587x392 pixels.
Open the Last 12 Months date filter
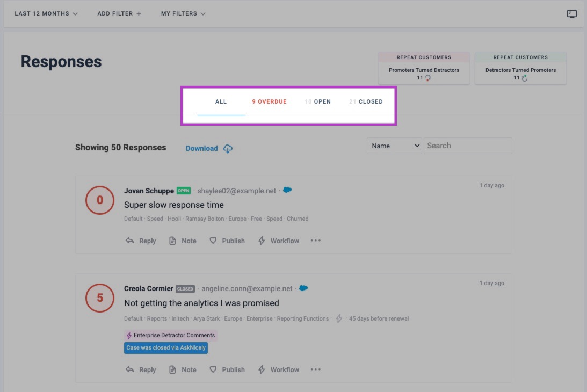pyautogui.click(x=46, y=13)
